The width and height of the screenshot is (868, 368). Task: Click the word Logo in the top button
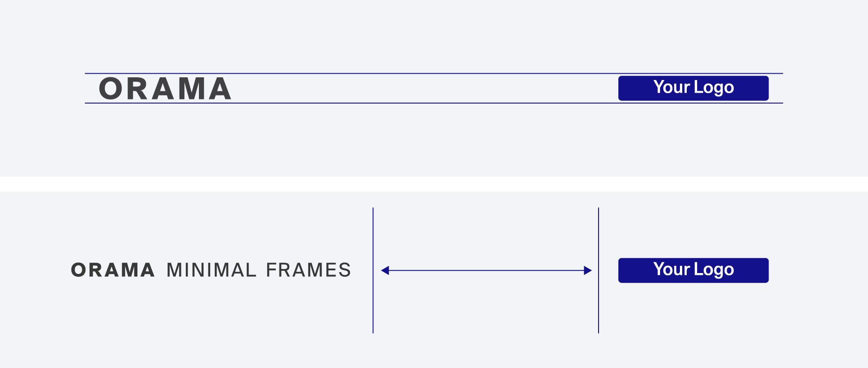714,88
